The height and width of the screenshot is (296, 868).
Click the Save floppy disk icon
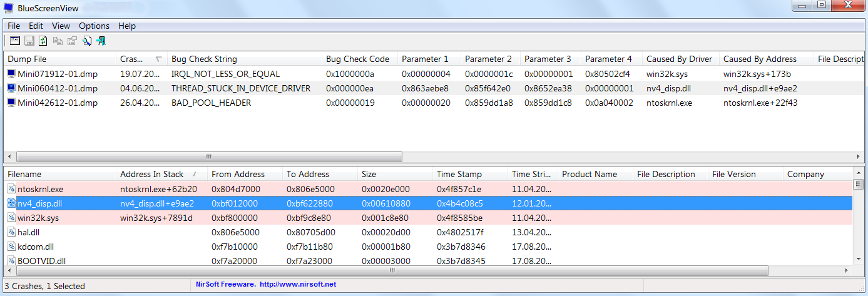(x=29, y=41)
